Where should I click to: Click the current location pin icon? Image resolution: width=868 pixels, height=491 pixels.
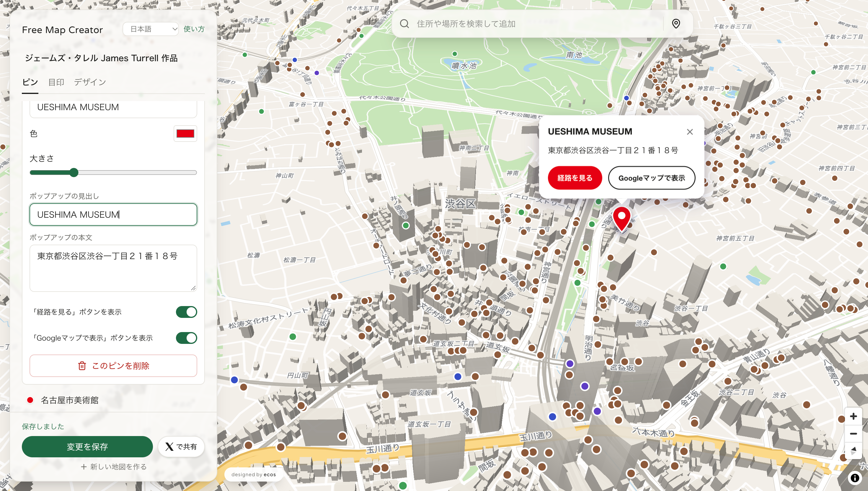tap(676, 24)
